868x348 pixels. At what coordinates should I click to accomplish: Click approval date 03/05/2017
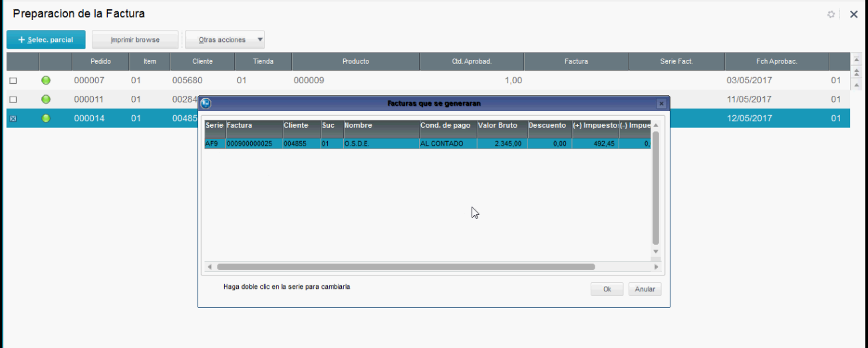[749, 81]
